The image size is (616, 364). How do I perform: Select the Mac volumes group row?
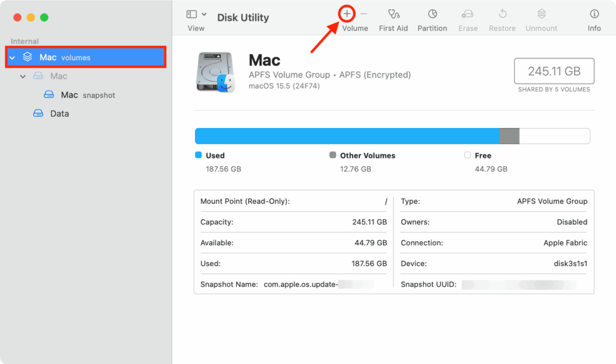tap(85, 57)
